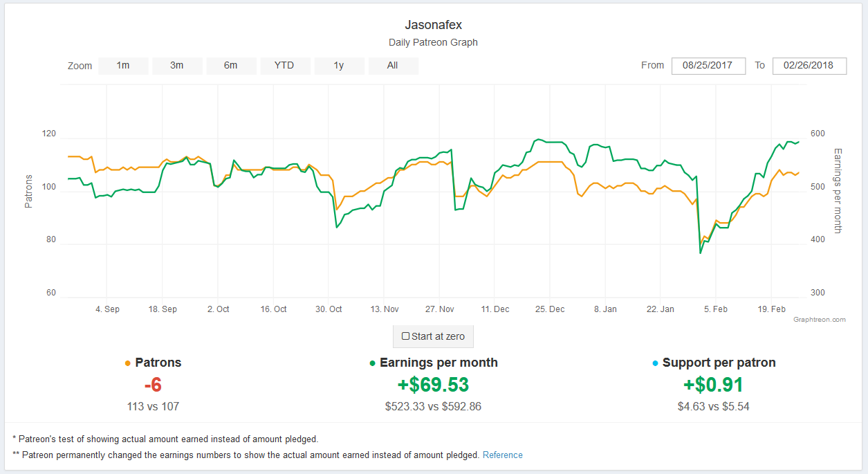Image resolution: width=868 pixels, height=474 pixels.
Task: Click the $523.33 vs $592.86 comparison text
Action: coord(434,407)
